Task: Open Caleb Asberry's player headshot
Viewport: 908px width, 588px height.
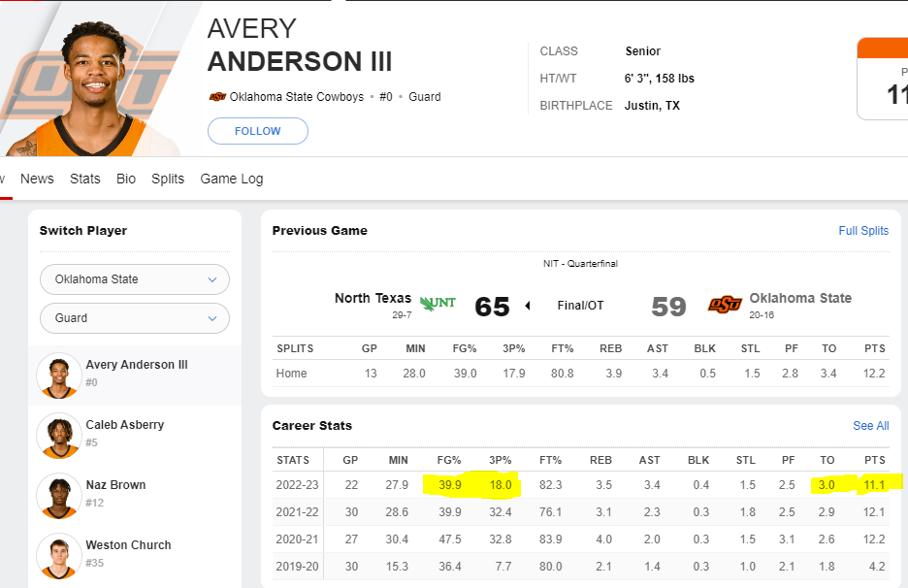Action: [x=58, y=435]
